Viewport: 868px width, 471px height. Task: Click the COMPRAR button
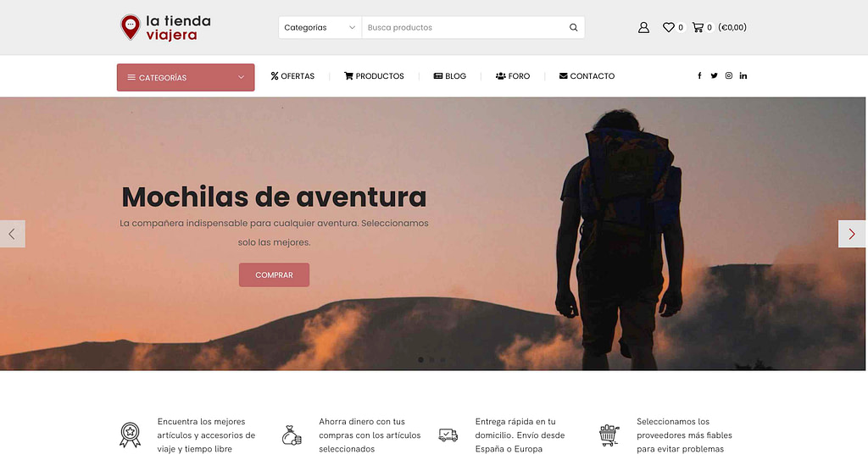274,275
